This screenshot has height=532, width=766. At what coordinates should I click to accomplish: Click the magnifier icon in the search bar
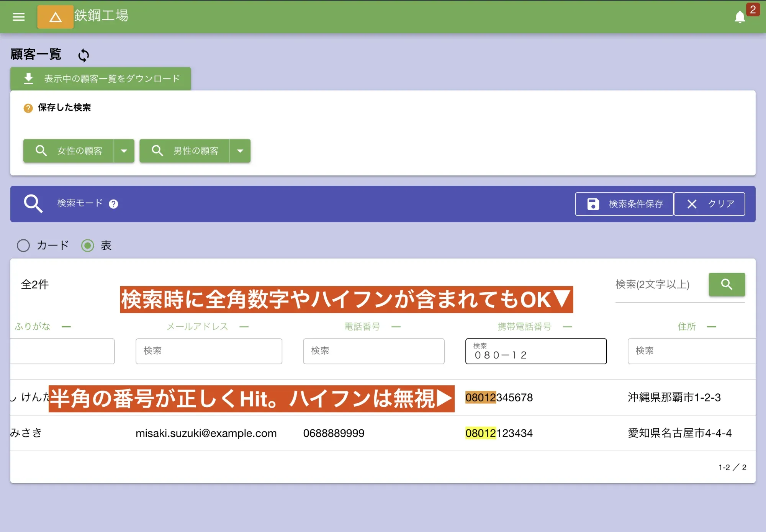click(33, 204)
